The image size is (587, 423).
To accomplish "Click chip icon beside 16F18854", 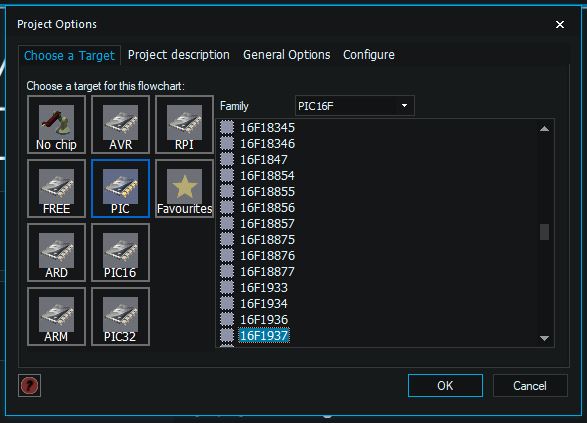I will [227, 176].
